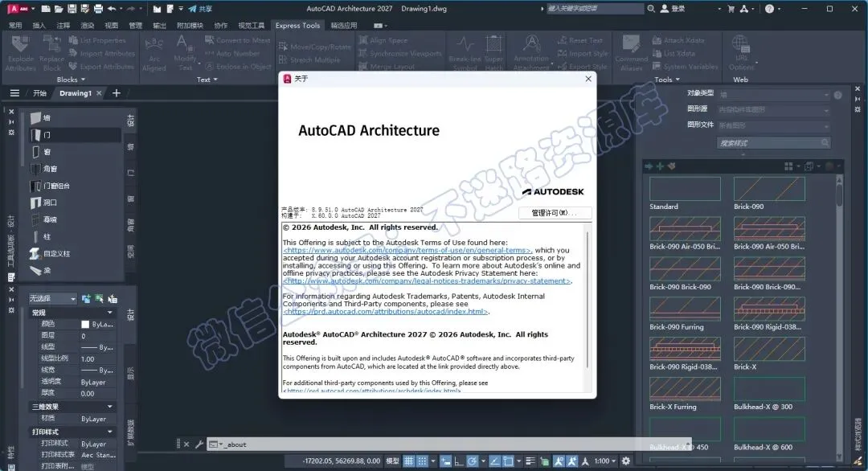Toggle drawing grid display in status bar

tap(408, 461)
